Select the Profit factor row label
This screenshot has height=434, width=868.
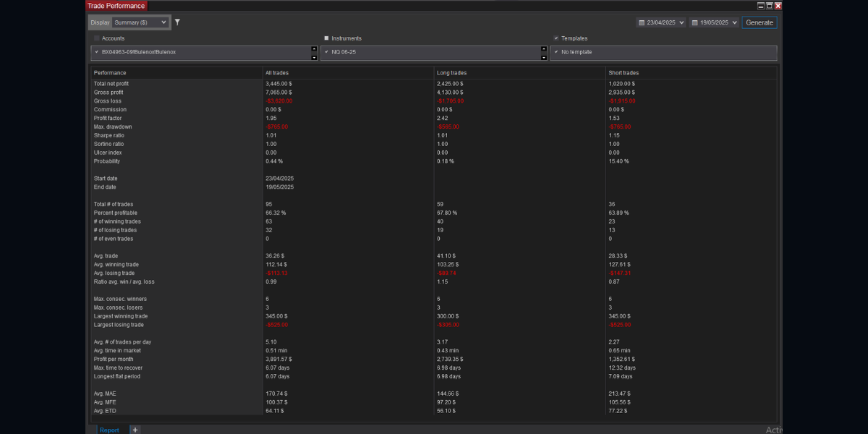pos(109,118)
